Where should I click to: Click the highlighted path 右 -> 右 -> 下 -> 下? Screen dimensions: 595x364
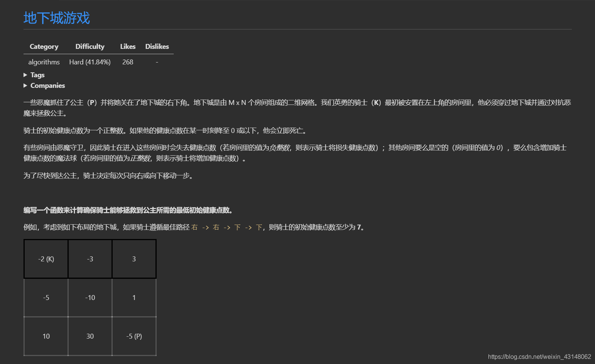[227, 227]
